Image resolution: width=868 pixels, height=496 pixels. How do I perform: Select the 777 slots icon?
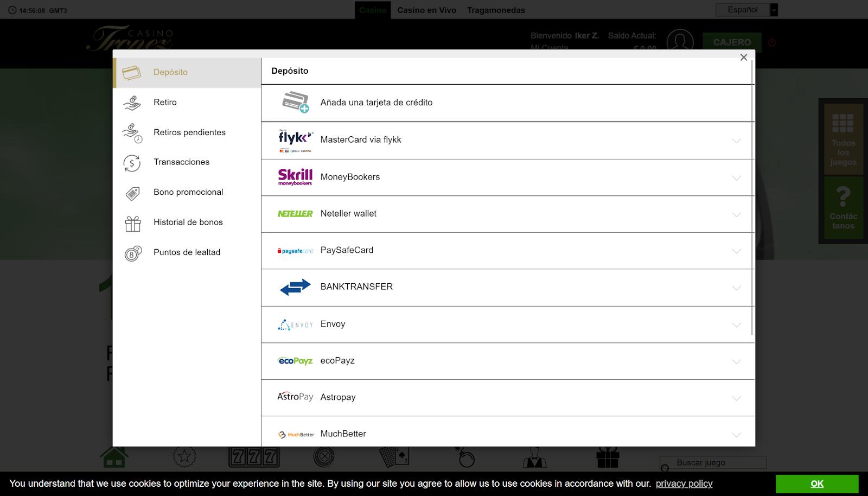pyautogui.click(x=254, y=457)
